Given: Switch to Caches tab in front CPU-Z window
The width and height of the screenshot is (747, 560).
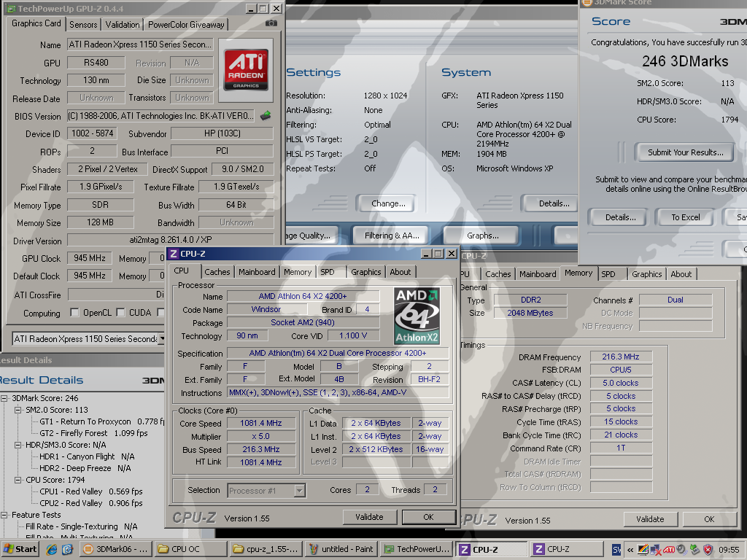Looking at the screenshot, I should pos(217,272).
